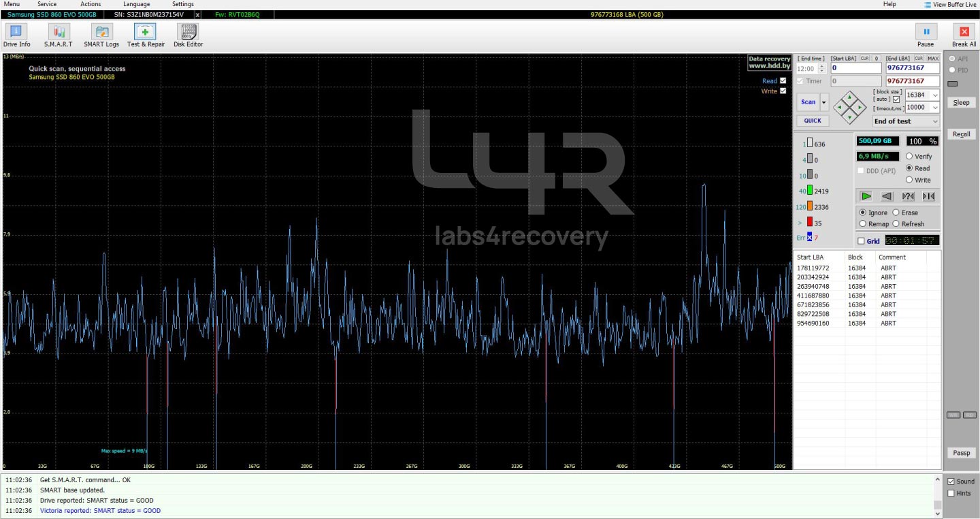Image resolution: width=980 pixels, height=519 pixels.
Task: Select the Test & Repair toolbar icon
Action: [145, 31]
